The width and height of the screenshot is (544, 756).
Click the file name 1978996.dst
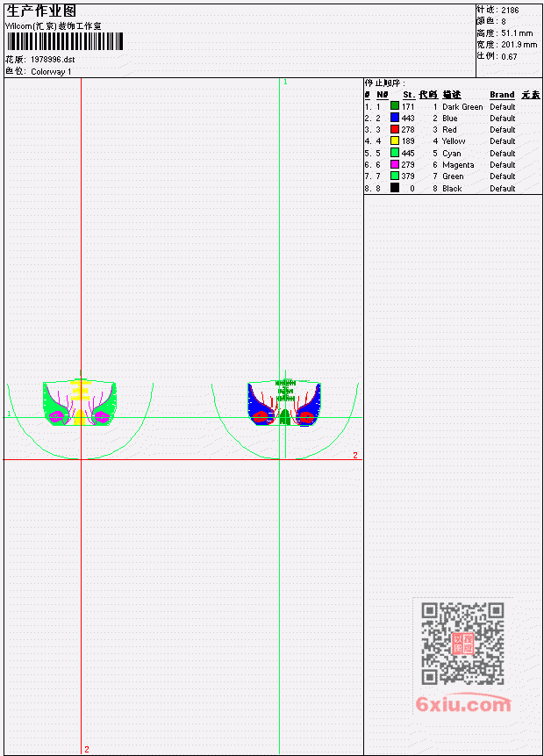(x=53, y=60)
